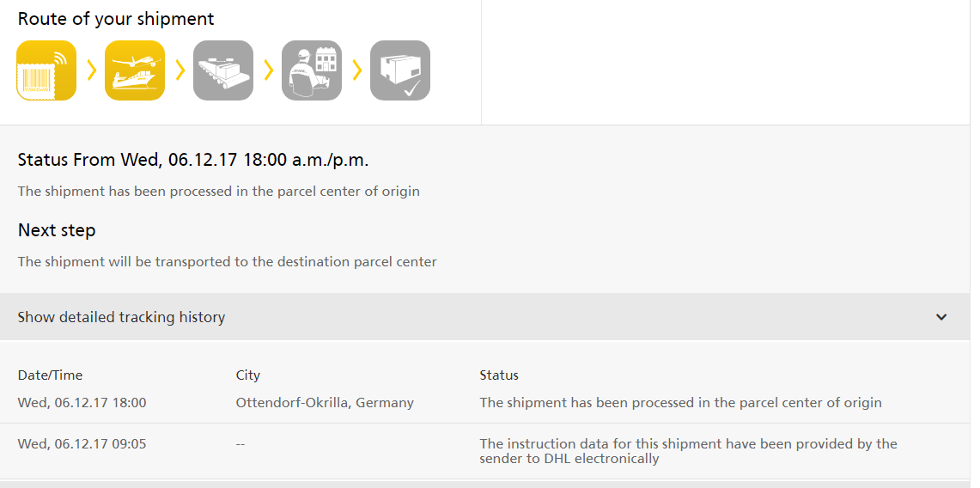This screenshot has height=488, width=980.
Task: Select the airplane and ship transport icon
Action: point(135,70)
